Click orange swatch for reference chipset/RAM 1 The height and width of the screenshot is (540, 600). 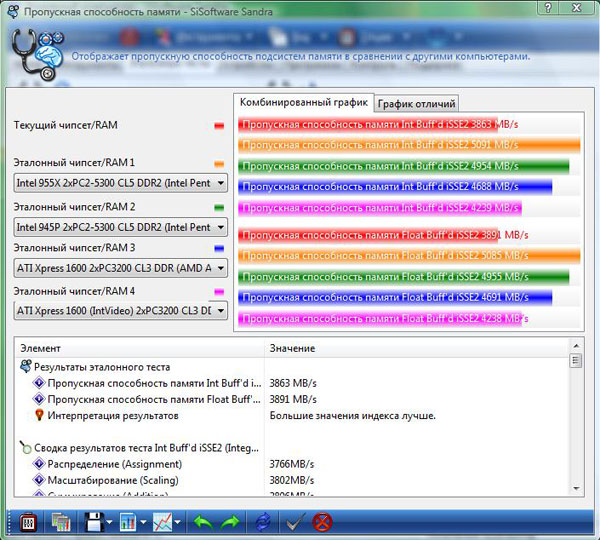[x=219, y=164]
